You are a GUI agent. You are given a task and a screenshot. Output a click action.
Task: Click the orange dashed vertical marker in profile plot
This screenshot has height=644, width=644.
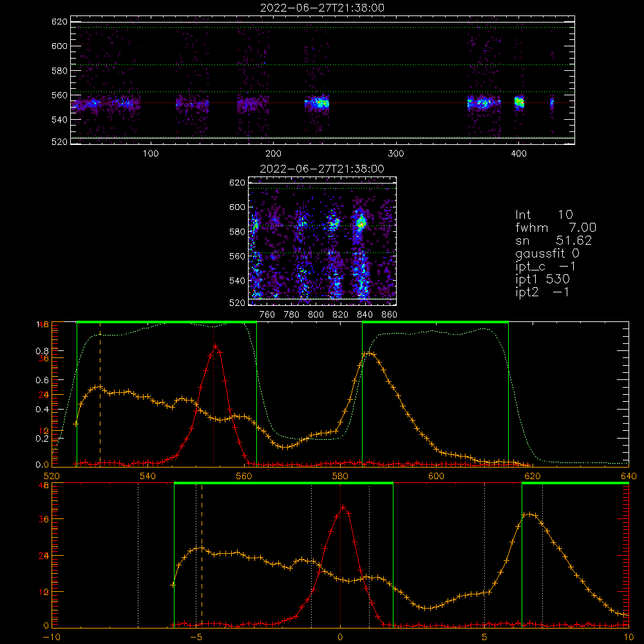(x=100, y=394)
